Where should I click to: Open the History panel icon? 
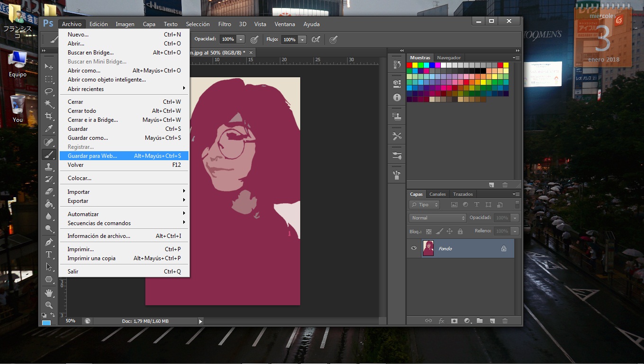(x=397, y=65)
